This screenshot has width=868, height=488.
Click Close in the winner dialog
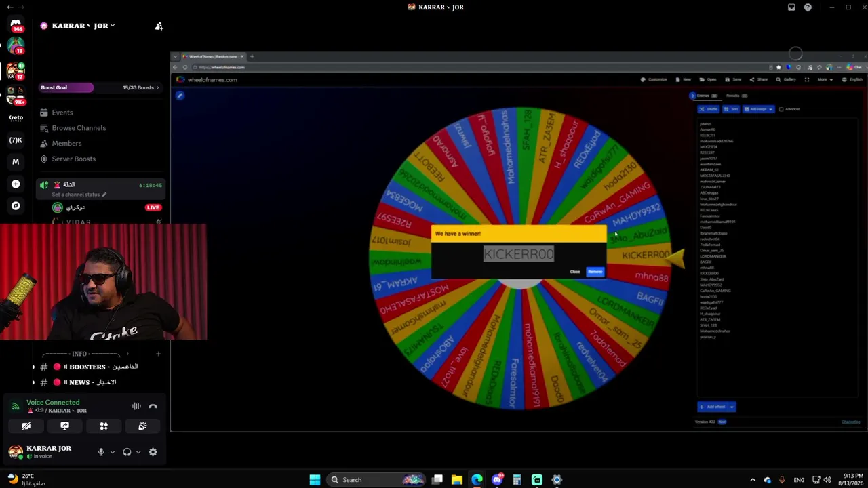[575, 272]
